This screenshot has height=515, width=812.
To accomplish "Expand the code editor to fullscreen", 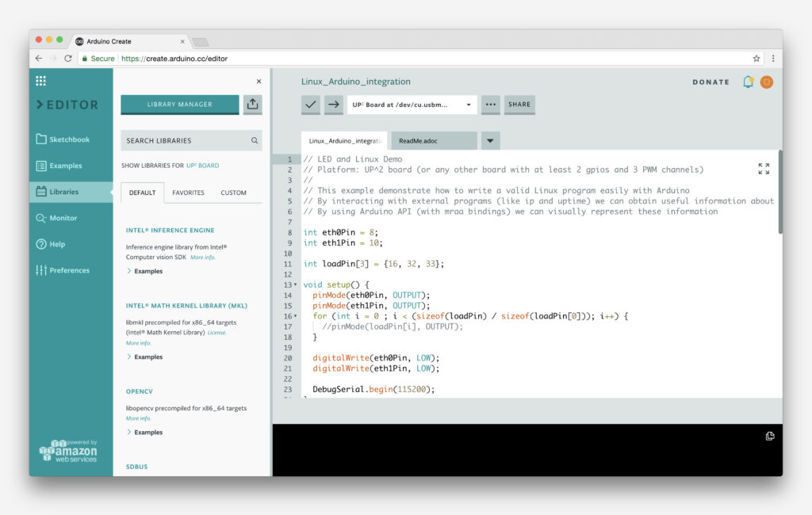I will (763, 166).
